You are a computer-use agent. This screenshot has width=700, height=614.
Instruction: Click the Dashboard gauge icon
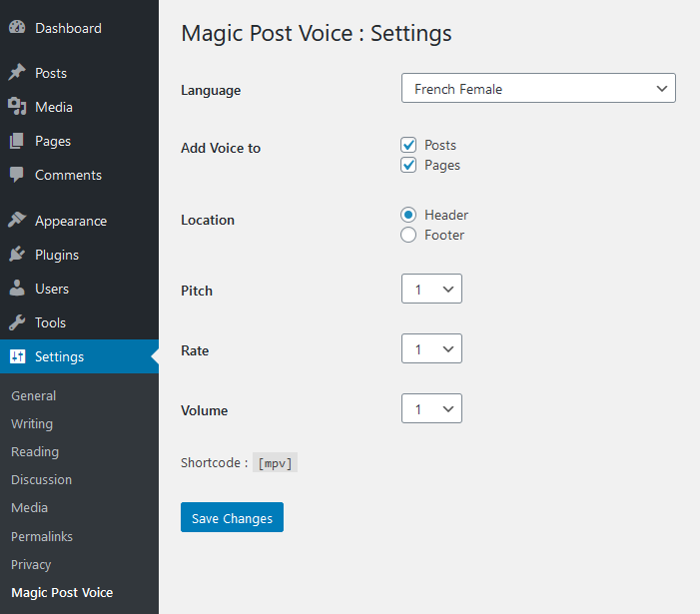pos(17,27)
